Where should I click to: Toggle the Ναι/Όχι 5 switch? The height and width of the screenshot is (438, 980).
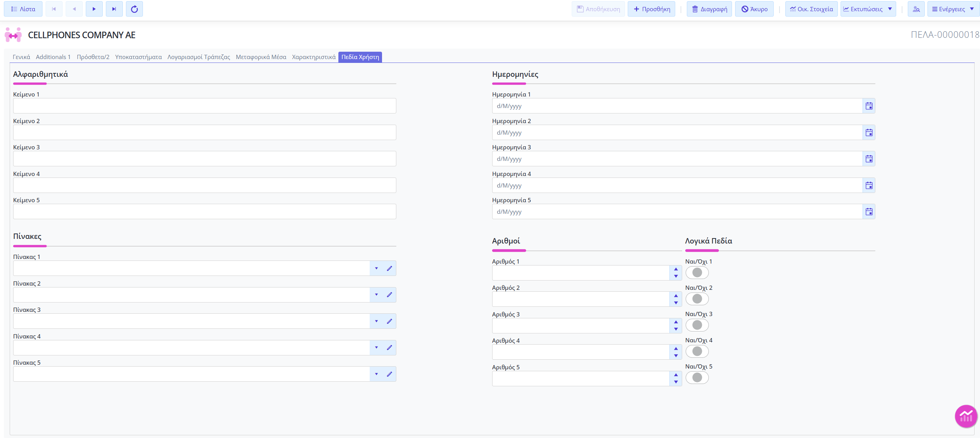[697, 377]
